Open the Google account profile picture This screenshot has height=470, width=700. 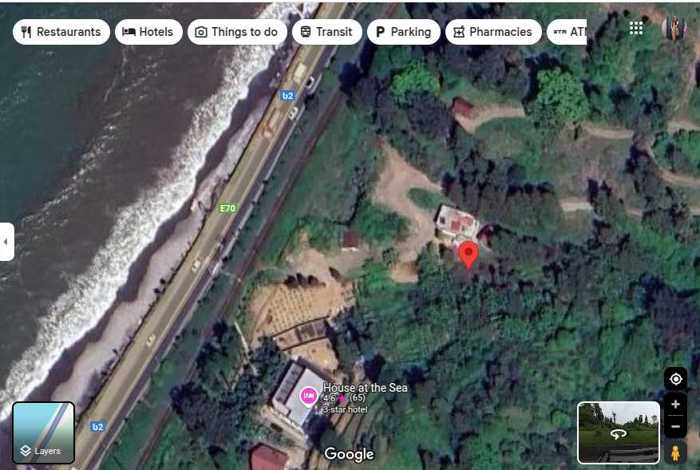pos(674,29)
